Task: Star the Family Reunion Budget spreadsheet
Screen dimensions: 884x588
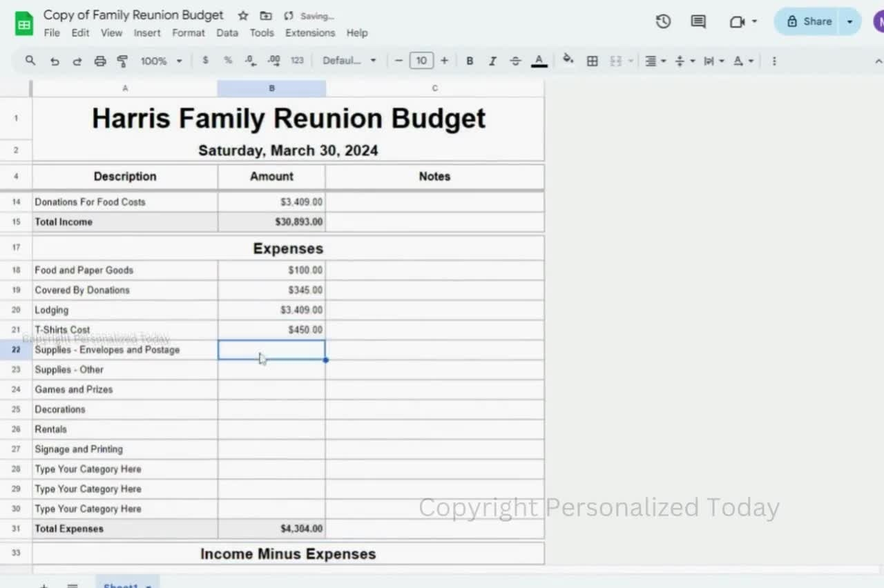Action: [x=242, y=15]
